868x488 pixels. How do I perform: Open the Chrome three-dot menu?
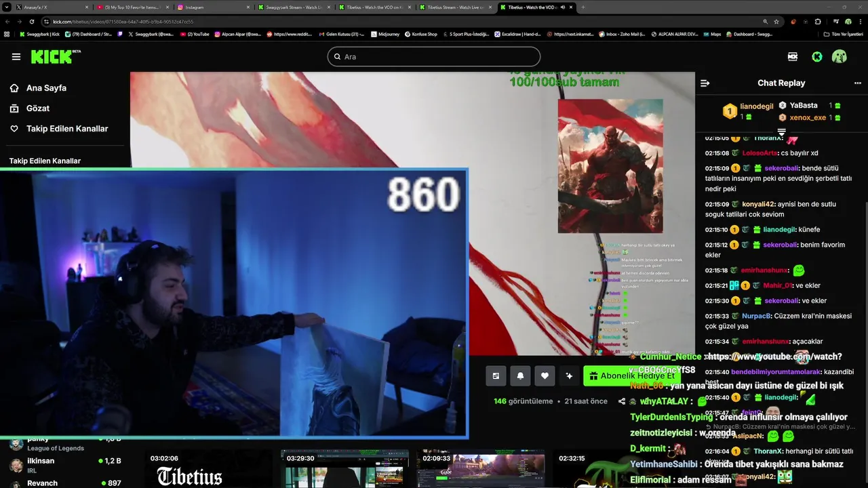pos(861,22)
